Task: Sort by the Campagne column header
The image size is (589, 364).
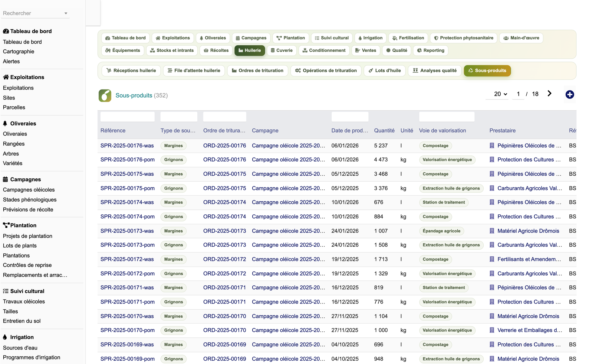Action: point(265,131)
